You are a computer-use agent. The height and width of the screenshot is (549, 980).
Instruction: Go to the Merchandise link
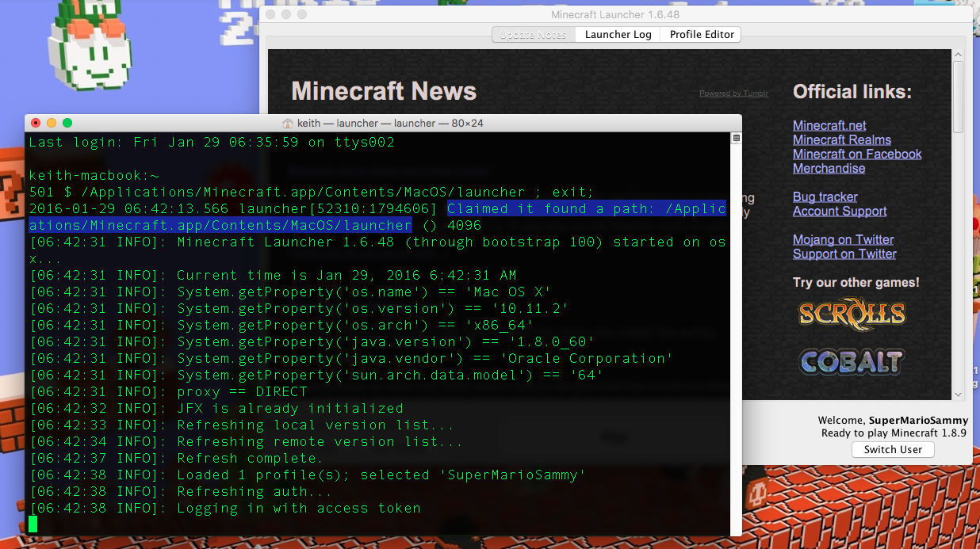click(829, 168)
